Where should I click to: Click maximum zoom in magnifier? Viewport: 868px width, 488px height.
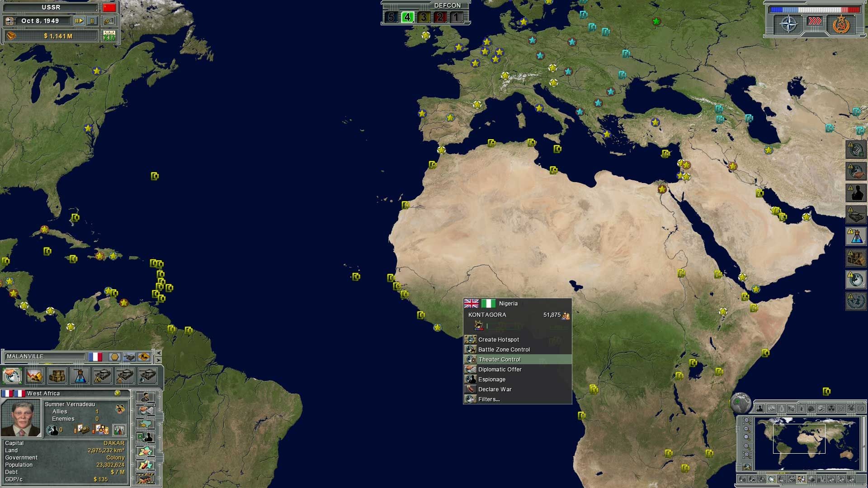click(747, 455)
